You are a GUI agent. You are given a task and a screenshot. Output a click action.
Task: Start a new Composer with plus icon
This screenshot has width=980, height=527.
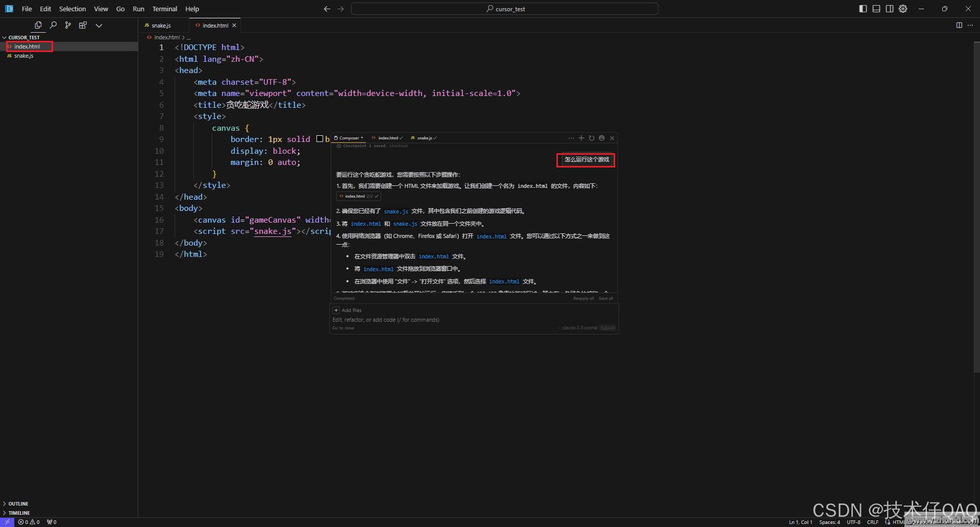click(x=581, y=138)
